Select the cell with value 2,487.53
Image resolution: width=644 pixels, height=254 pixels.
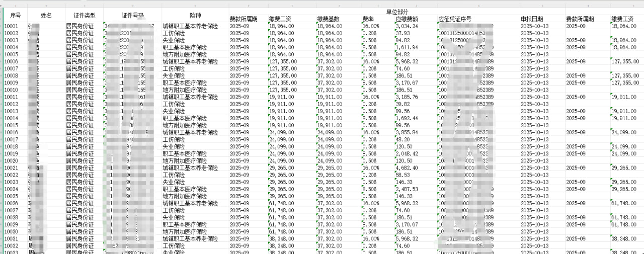[407, 190]
